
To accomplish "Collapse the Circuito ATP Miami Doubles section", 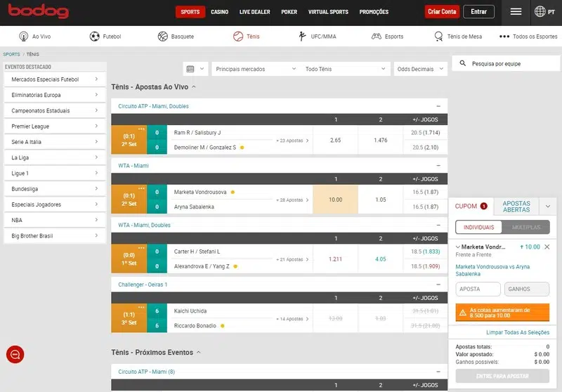I will (438, 106).
